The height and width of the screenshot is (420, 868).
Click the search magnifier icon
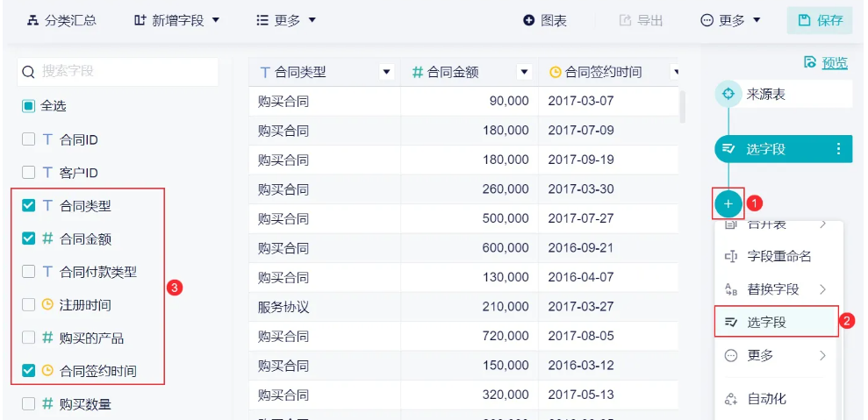coord(29,72)
